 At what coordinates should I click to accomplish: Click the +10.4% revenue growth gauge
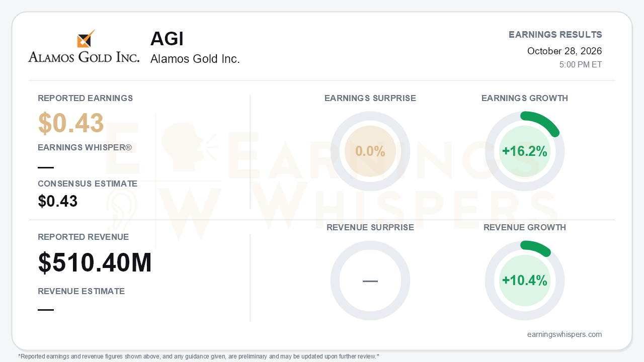525,281
